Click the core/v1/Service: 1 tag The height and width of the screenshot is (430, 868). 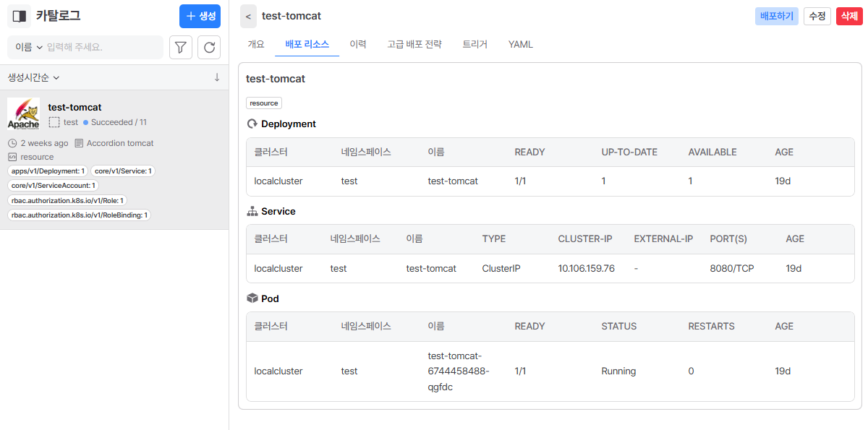(x=123, y=171)
